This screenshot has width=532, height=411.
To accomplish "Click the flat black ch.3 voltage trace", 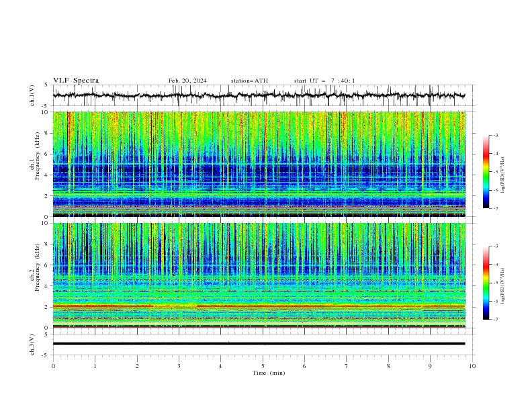I will tap(259, 344).
